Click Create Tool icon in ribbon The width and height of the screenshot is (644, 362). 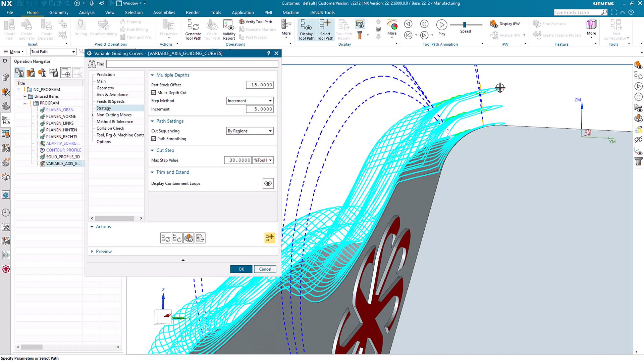pos(9,30)
